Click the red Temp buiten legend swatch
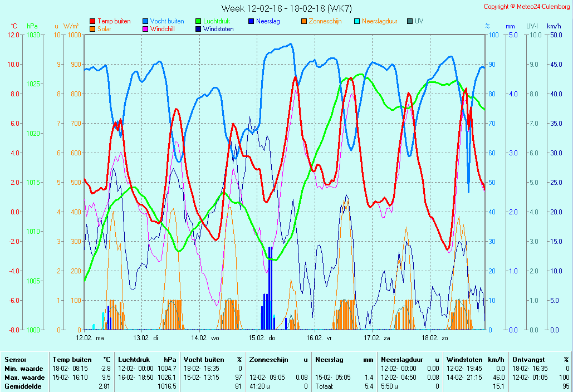 coord(92,21)
